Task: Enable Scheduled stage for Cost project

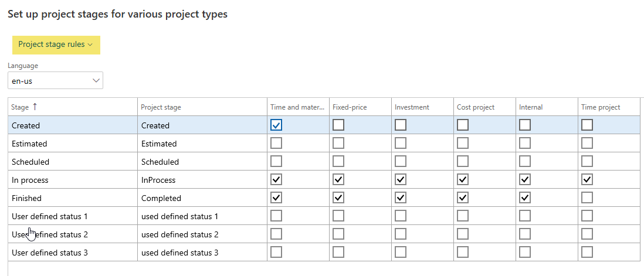Action: pyautogui.click(x=463, y=162)
